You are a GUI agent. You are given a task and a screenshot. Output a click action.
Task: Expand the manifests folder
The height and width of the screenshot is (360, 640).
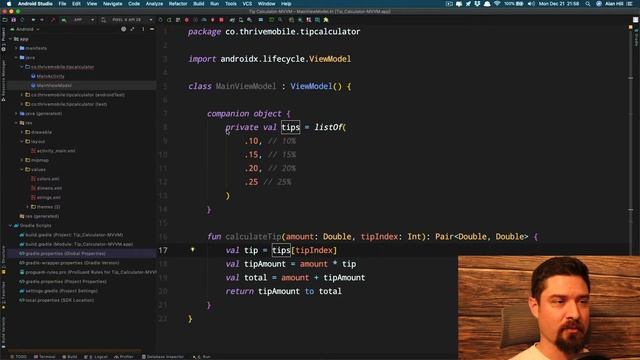[x=16, y=48]
